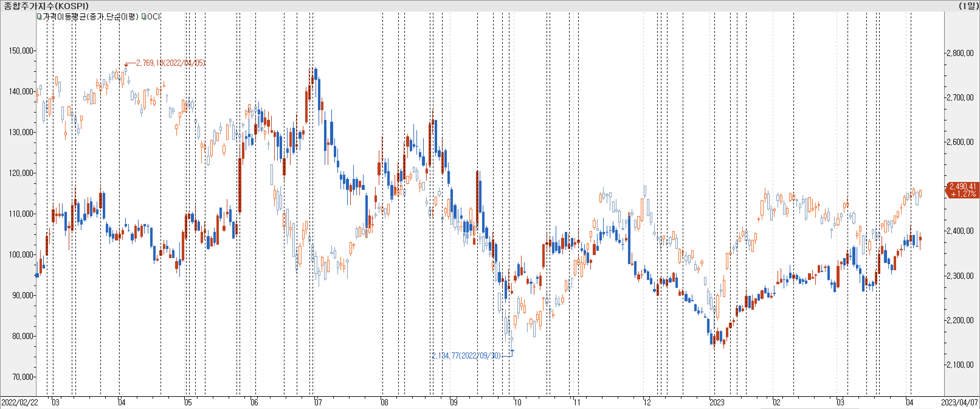The height and width of the screenshot is (409, 980).
Task: Click the blue low-point arrow marker
Action: click(512, 351)
